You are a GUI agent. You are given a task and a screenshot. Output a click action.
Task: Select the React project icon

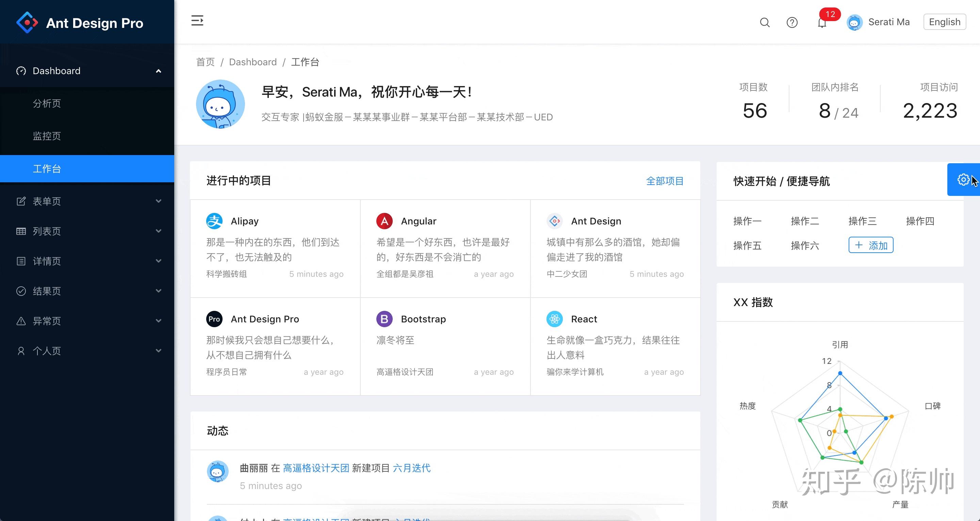click(555, 319)
